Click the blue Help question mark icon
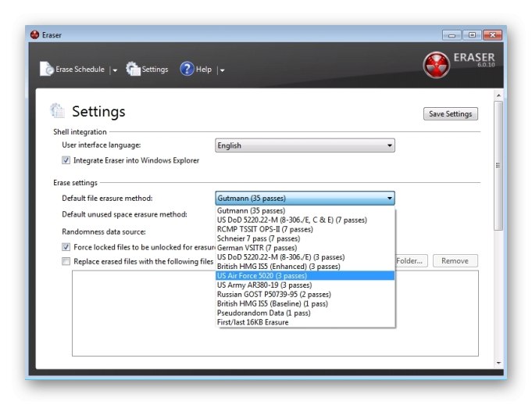The image size is (532, 405). click(x=187, y=69)
